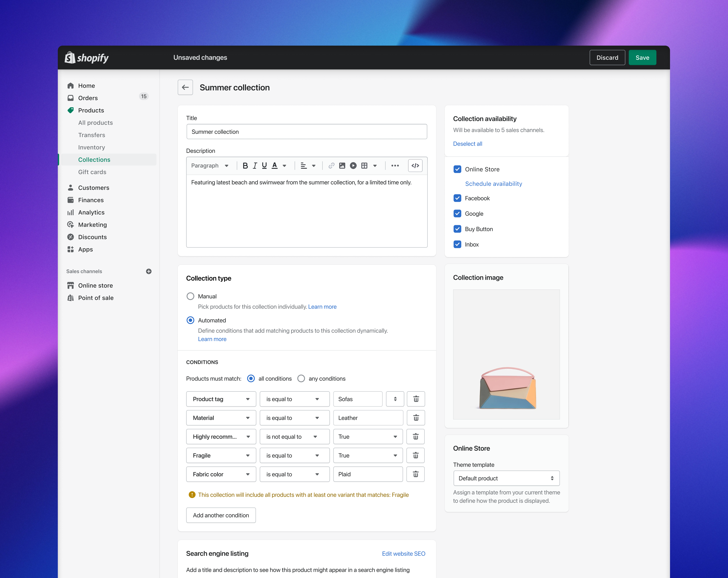Click Schedule availability link

coord(493,184)
